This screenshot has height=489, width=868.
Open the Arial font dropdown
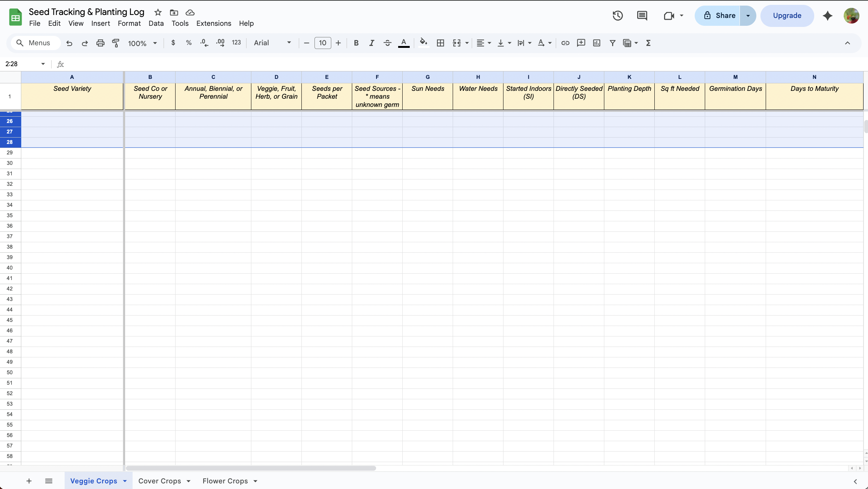click(272, 43)
